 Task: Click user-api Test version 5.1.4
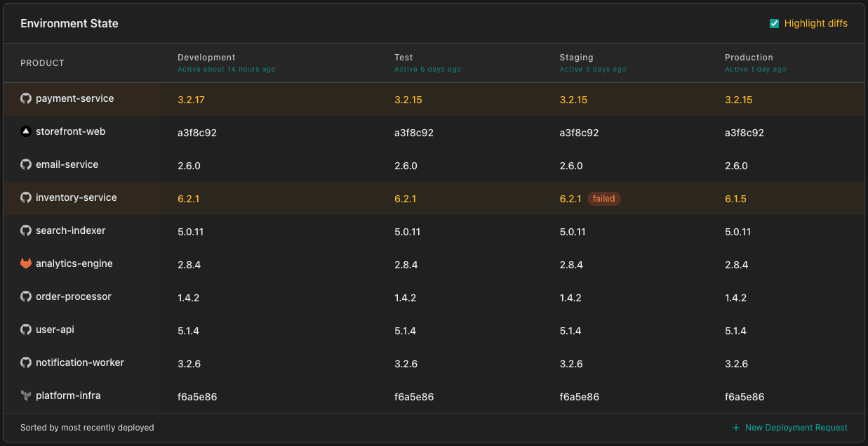[x=405, y=331]
